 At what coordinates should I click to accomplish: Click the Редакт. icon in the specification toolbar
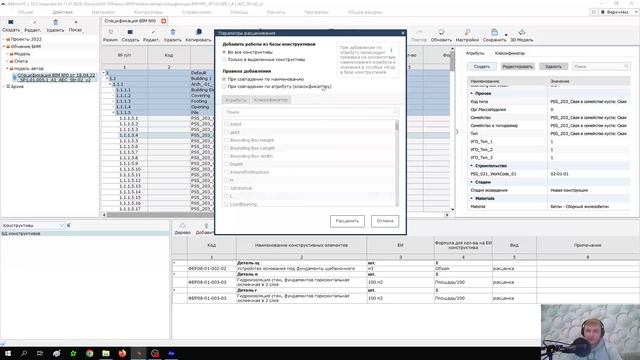153,32
